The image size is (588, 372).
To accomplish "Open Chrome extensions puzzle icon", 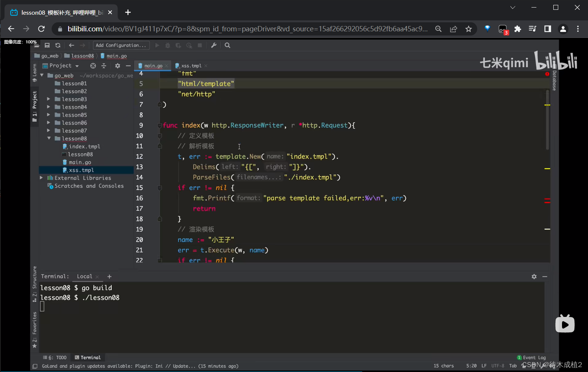I will click(x=518, y=29).
